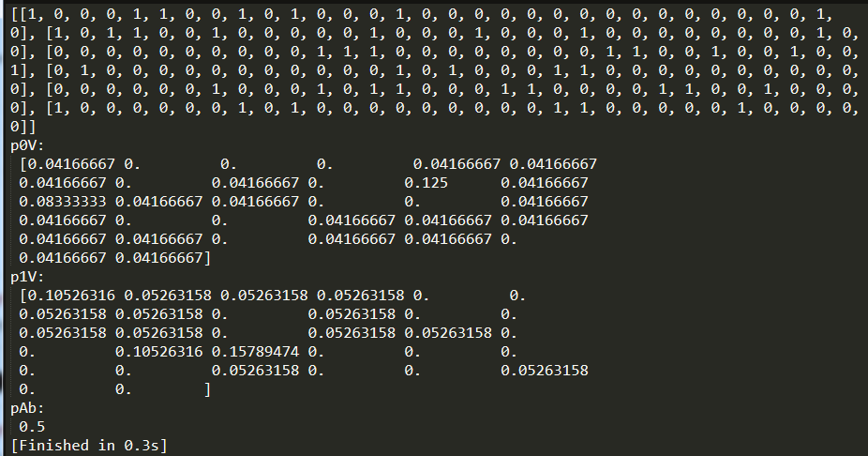Click the 0.04166667 at start of p0V's last row
The height and width of the screenshot is (456, 868).
[62, 257]
